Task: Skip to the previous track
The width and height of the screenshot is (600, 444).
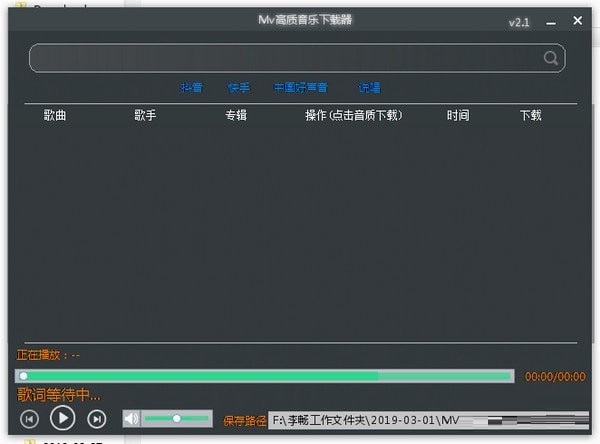Action: tap(29, 419)
